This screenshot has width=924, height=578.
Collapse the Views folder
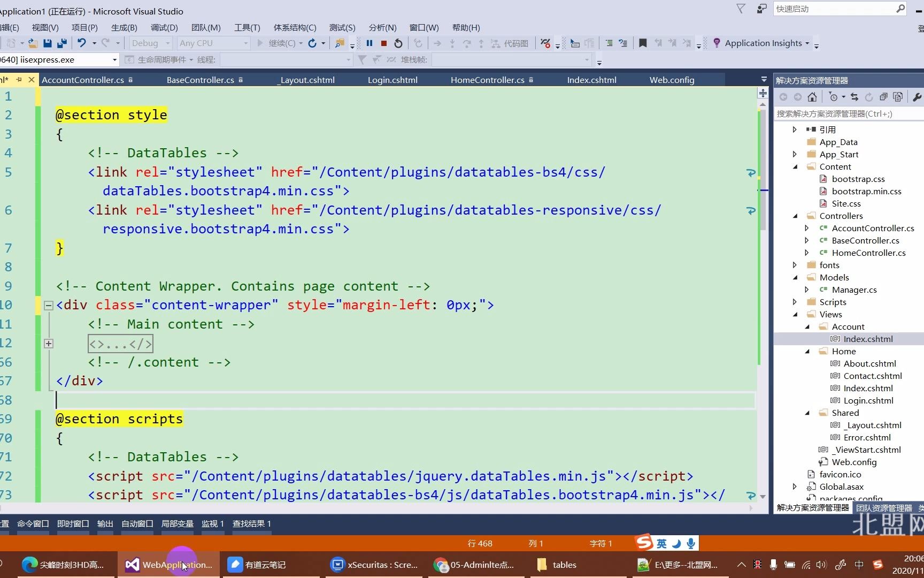pos(795,314)
